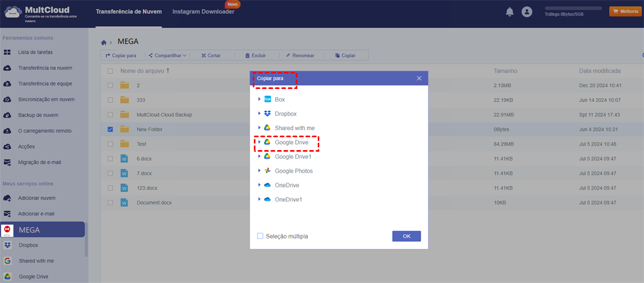This screenshot has height=283, width=644.
Task: Check the box for Test folder
Action: [110, 144]
